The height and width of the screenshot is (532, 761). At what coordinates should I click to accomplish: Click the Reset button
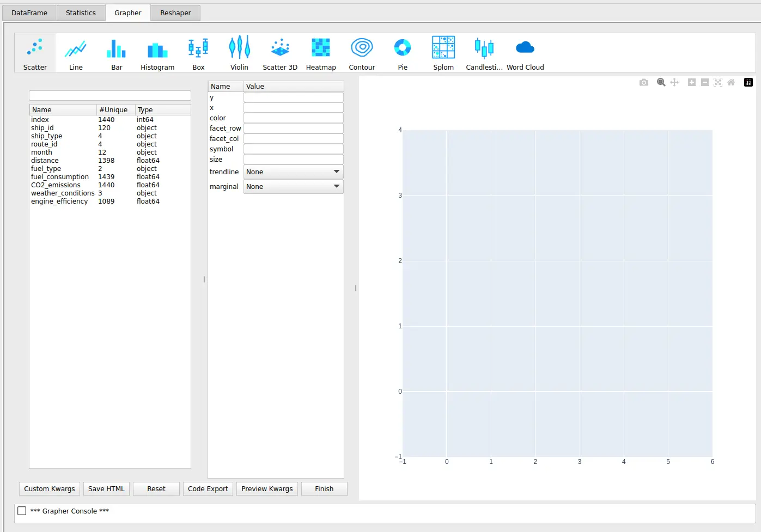point(156,488)
